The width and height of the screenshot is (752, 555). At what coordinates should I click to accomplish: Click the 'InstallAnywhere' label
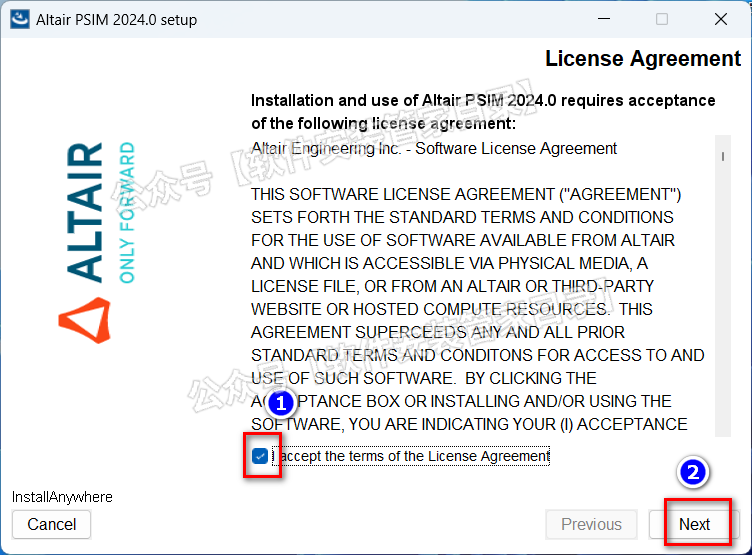[x=62, y=497]
